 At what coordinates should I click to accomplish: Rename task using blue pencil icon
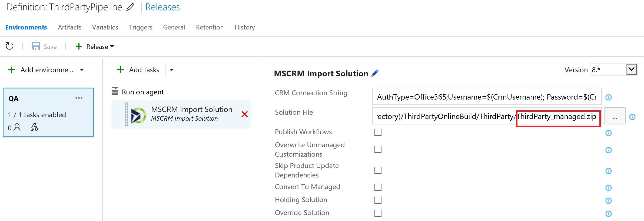pos(375,73)
